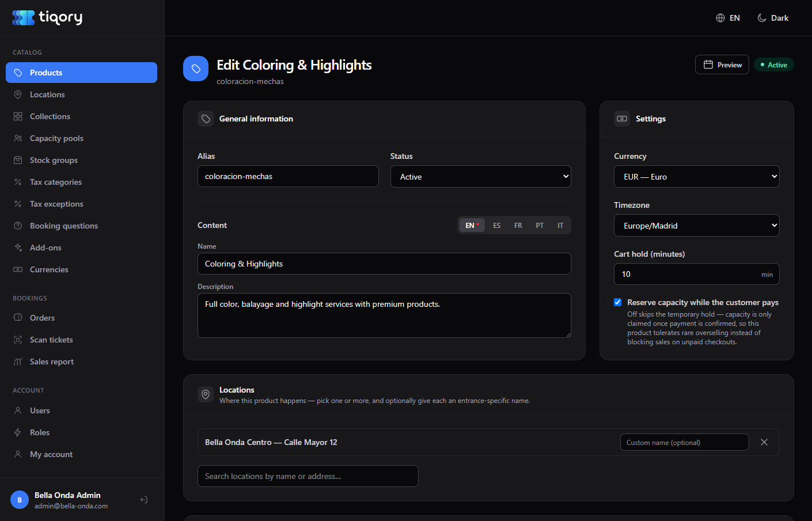Expand the Currency dropdown EUR — Euro
Screen dimensions: 812x521
[697, 176]
